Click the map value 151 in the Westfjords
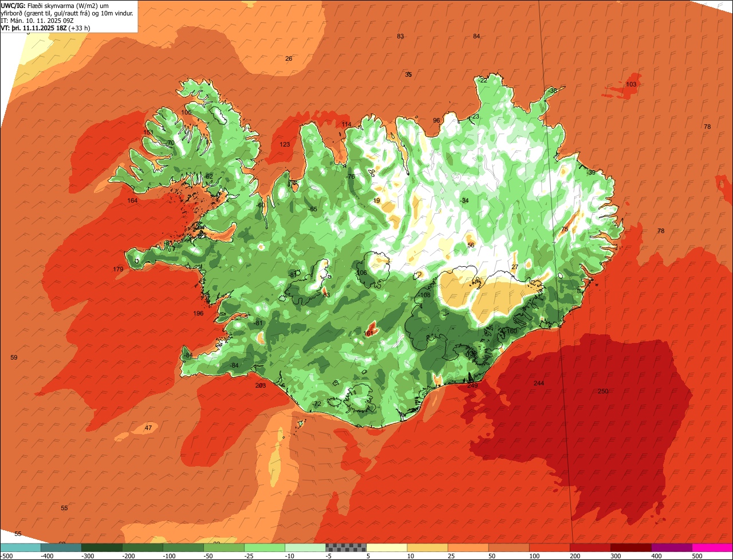This screenshot has width=733, height=560. [x=148, y=132]
